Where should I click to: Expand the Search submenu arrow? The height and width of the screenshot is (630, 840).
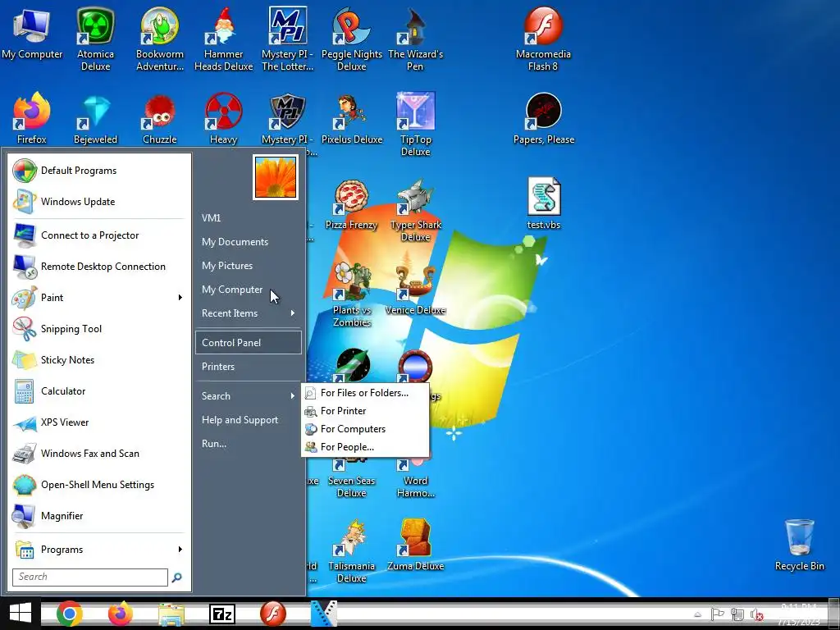[x=293, y=396]
